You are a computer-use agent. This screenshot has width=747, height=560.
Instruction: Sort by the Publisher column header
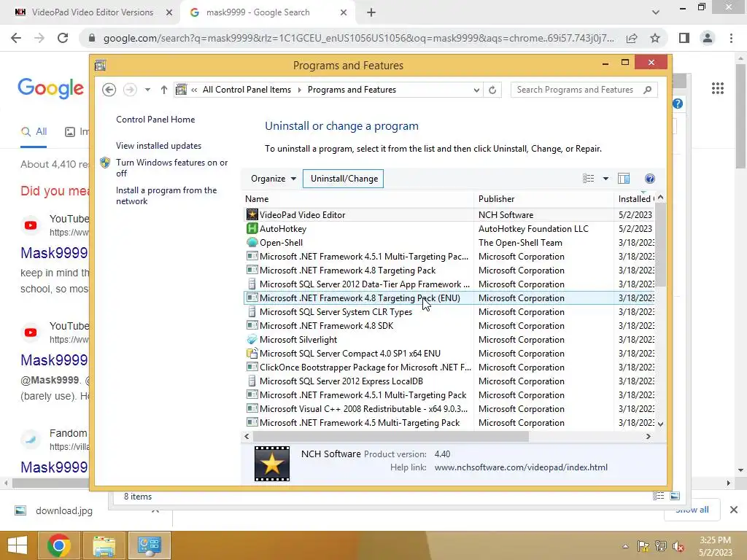point(544,199)
